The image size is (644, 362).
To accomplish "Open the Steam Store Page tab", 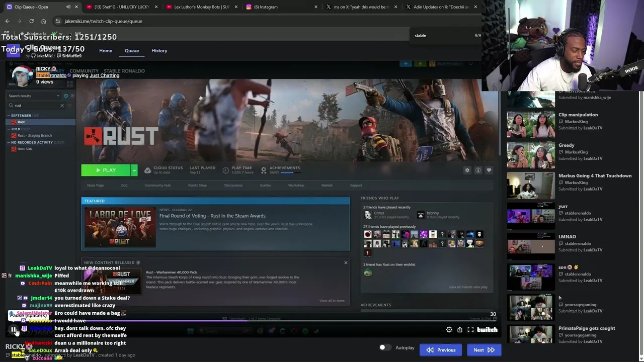I will pyautogui.click(x=95, y=186).
